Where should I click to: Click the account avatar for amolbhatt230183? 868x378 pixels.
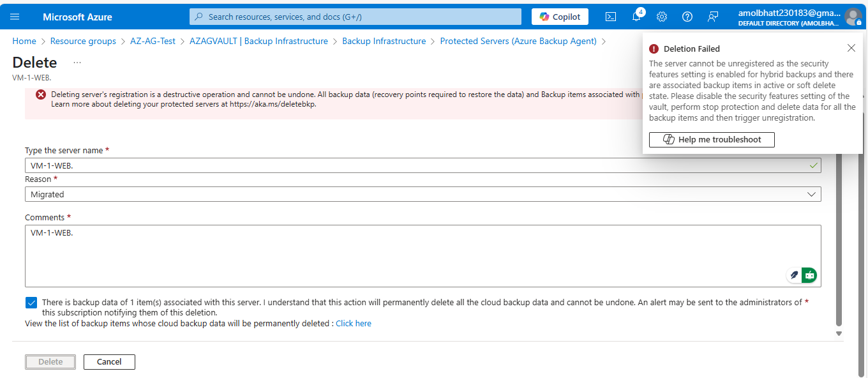click(853, 17)
